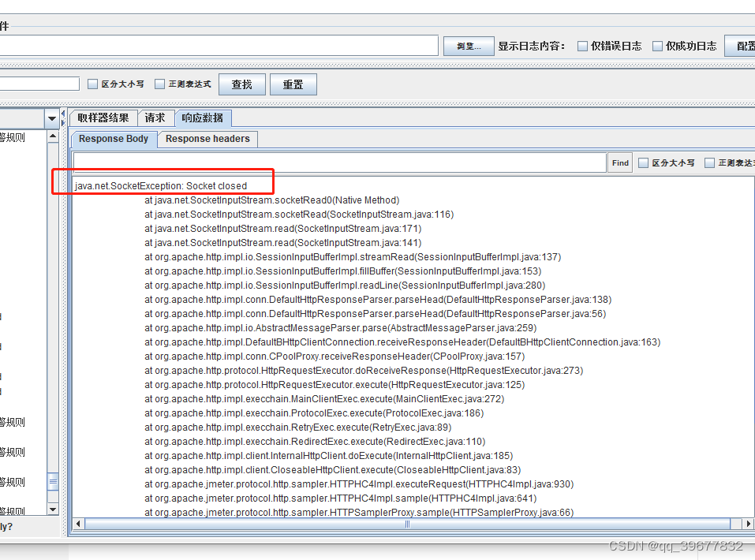Click the CPoolProxy.receiveResponseHeader stack line
Viewport: 755px width, 560px height.
335,357
